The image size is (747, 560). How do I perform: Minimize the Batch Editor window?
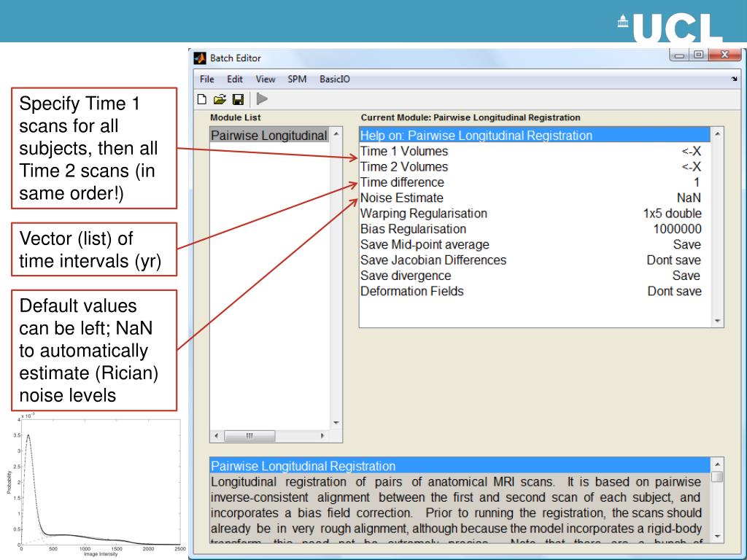679,55
